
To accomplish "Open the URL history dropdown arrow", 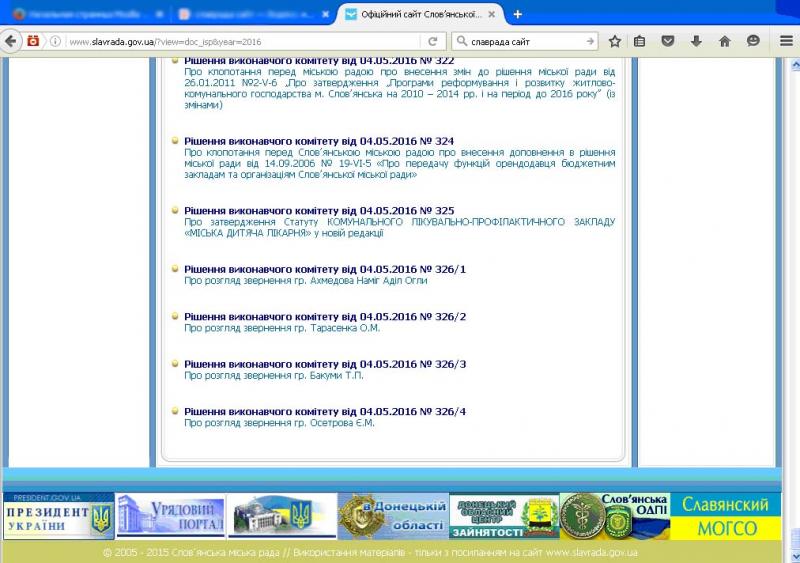I will coord(410,41).
